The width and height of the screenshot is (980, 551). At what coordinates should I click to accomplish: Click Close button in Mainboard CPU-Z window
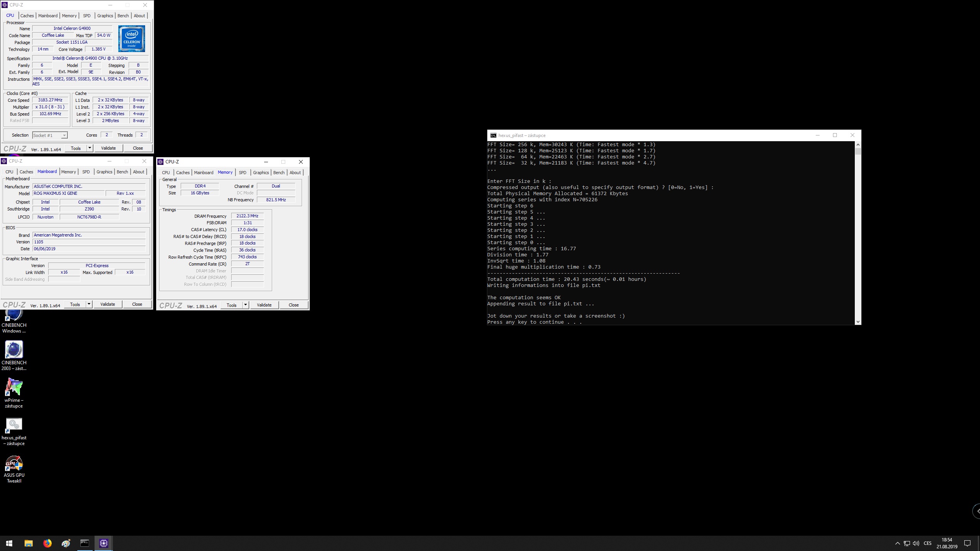pyautogui.click(x=137, y=304)
